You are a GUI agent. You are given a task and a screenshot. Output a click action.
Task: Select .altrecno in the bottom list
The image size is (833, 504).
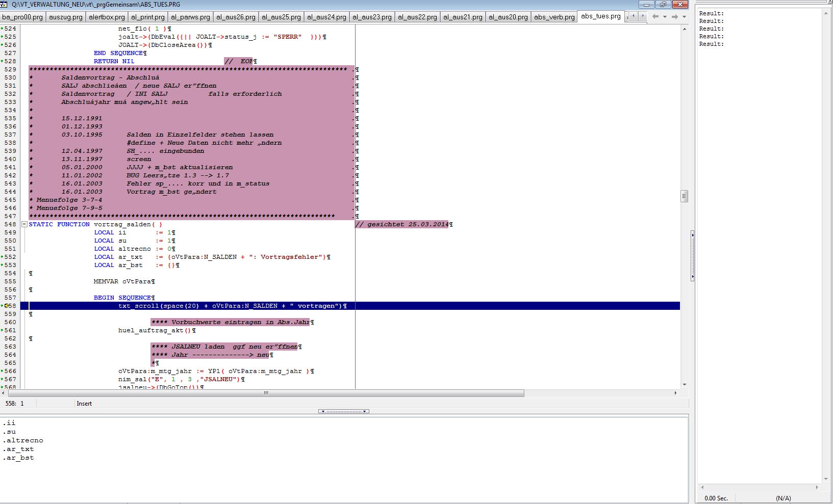point(23,440)
